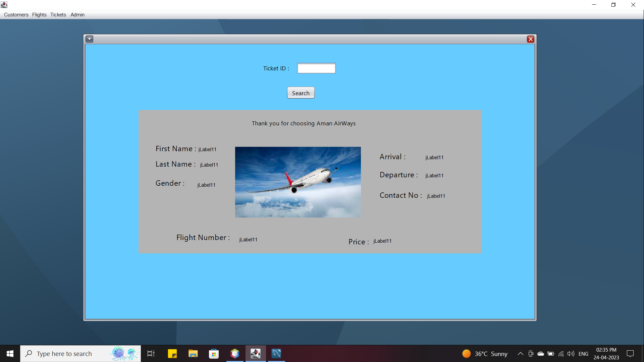Minimize the main application window

coord(594,5)
